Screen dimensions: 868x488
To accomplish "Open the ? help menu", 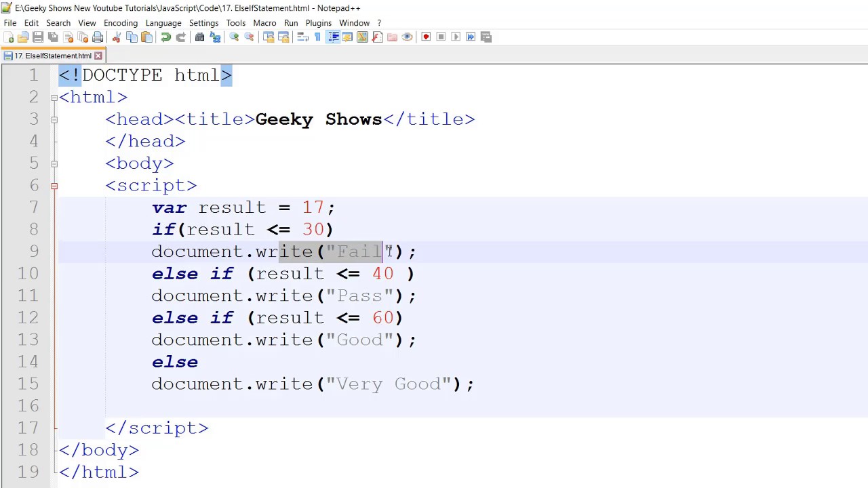I will [379, 22].
